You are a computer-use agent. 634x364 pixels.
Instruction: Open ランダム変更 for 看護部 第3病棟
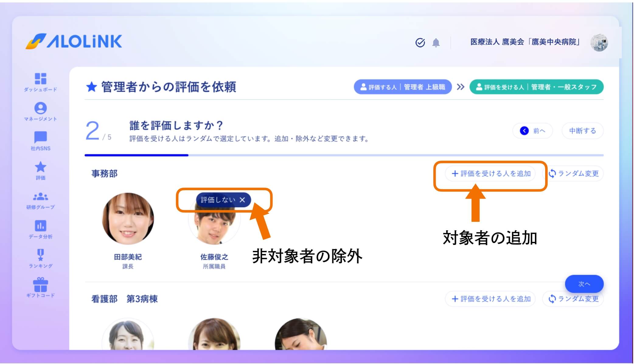[573, 299]
